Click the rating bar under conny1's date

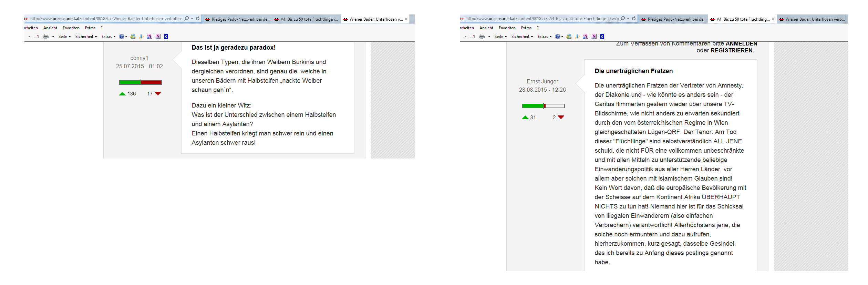click(140, 82)
